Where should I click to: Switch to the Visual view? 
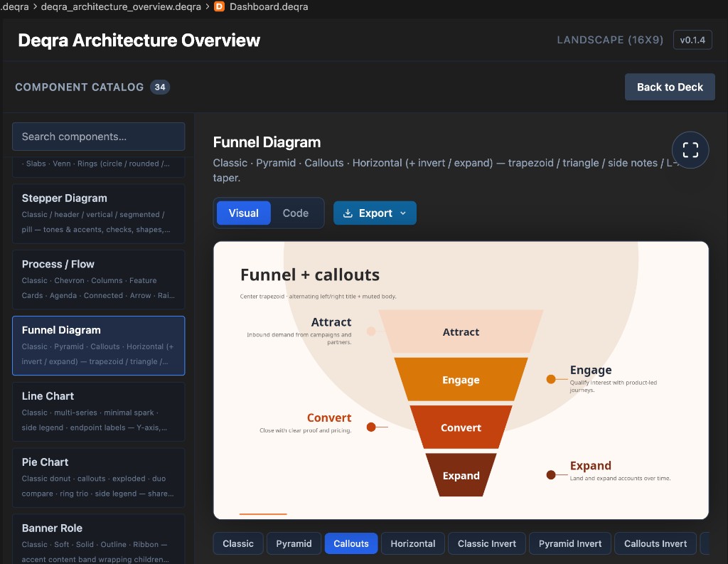pyautogui.click(x=243, y=213)
